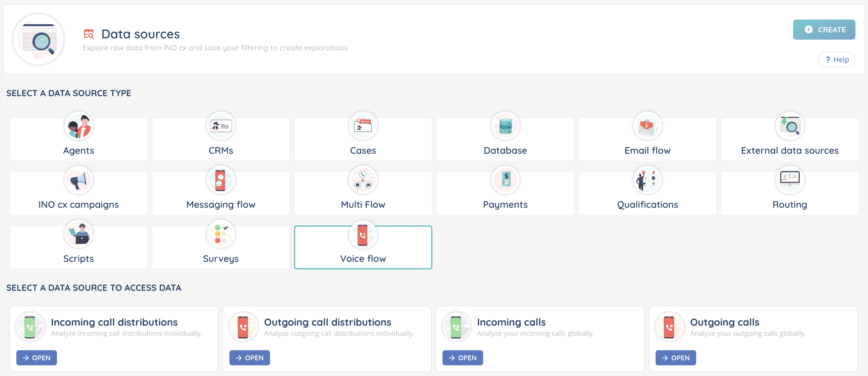The height and width of the screenshot is (376, 868).
Task: Click the CREATE button
Action: click(x=824, y=30)
